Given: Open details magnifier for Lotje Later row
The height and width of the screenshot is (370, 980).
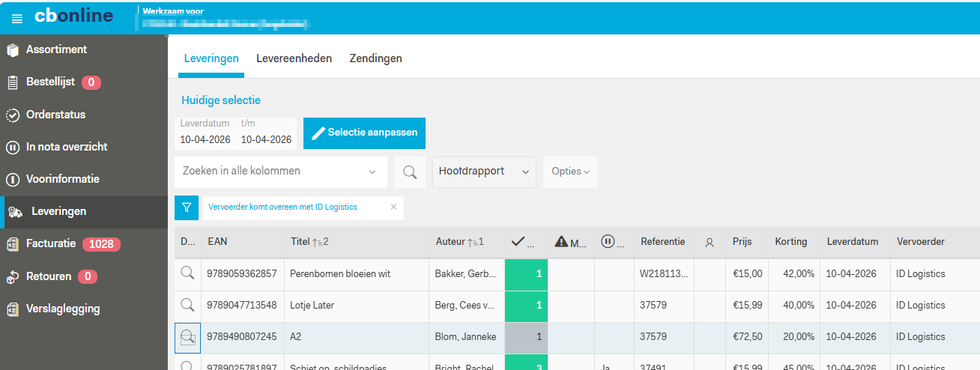Looking at the screenshot, I should coord(187,306).
